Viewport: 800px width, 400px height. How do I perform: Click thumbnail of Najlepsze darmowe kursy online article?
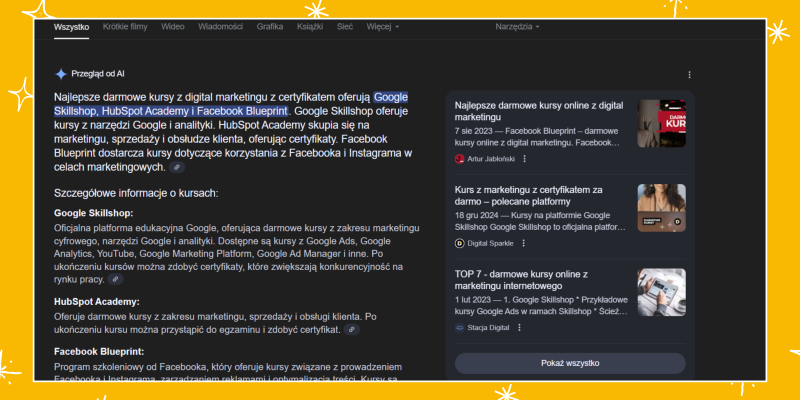[x=661, y=123]
